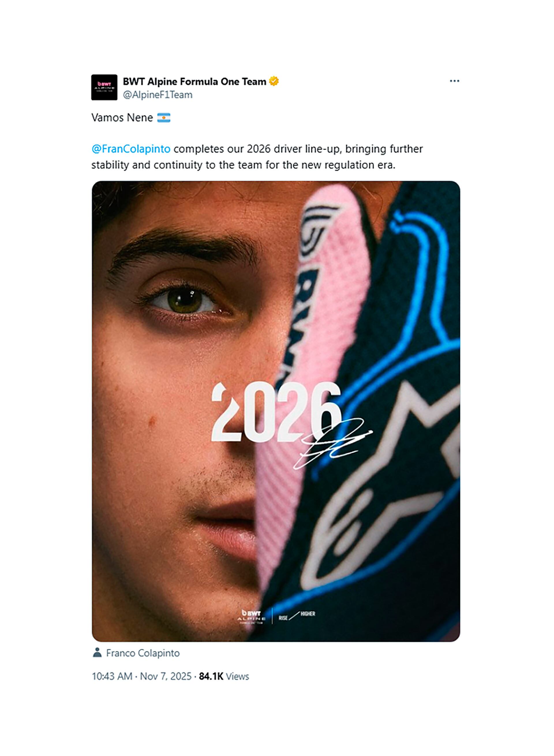Screen dimensions: 554x756
Task: Click the BWT Alpine profile avatar
Action: 104,87
